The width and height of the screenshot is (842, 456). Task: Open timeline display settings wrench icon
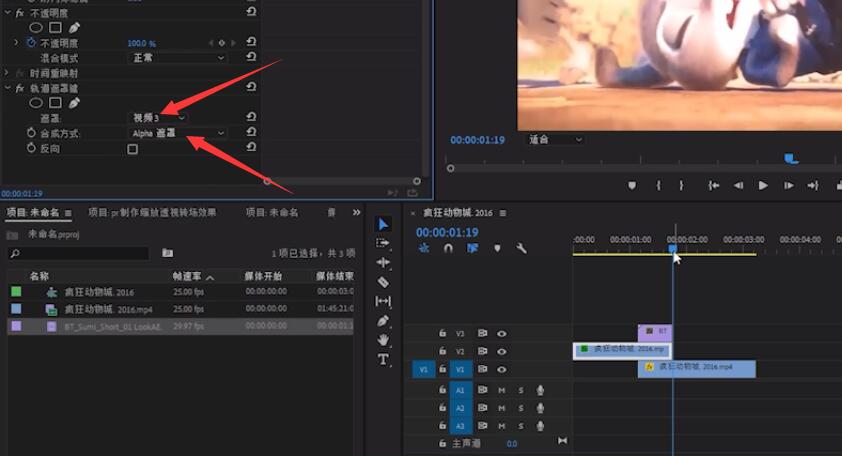tap(521, 249)
